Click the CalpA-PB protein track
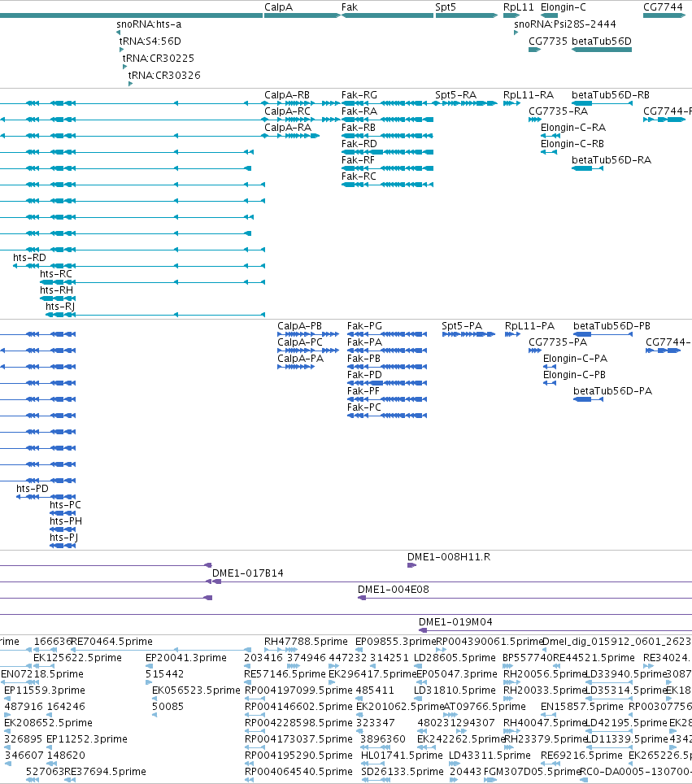 pyautogui.click(x=308, y=334)
